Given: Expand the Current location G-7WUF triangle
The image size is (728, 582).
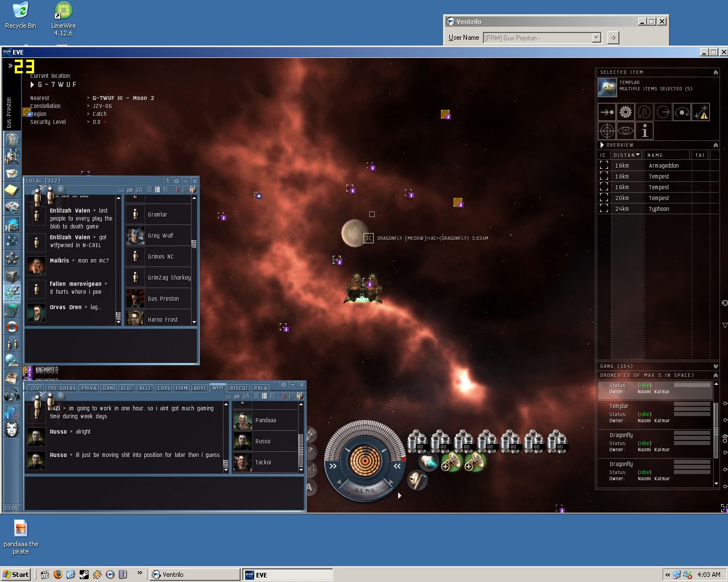Looking at the screenshot, I should (32, 85).
